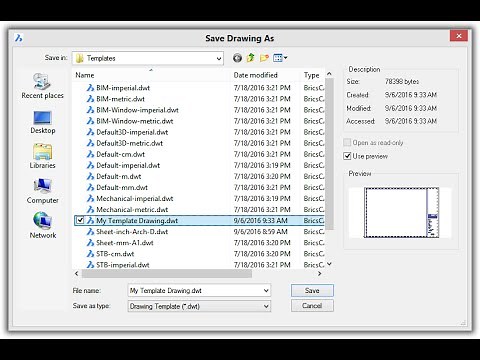Image resolution: width=480 pixels, height=360 pixels.
Task: Click the icon of Sheet-mm-A1.dwt
Action: click(90, 242)
